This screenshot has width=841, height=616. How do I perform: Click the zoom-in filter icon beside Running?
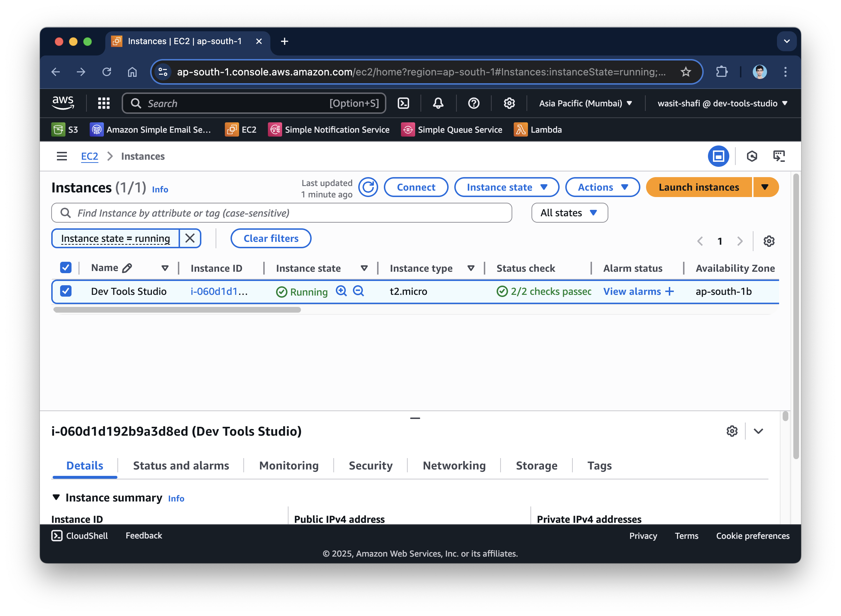pos(341,291)
